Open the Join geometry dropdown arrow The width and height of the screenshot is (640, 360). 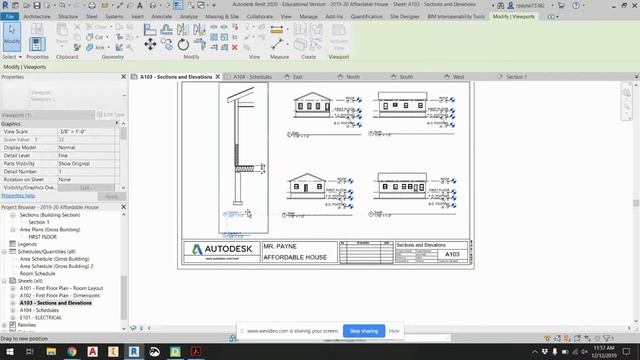tap(108, 47)
